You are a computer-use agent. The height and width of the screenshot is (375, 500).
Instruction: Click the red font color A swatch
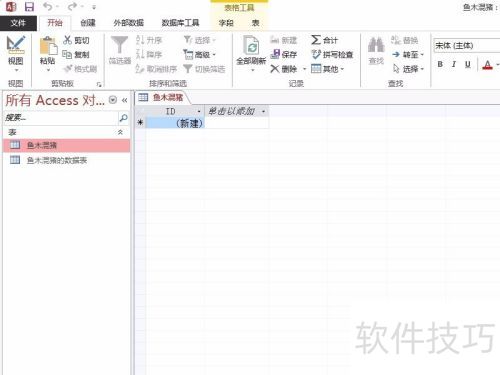click(488, 65)
